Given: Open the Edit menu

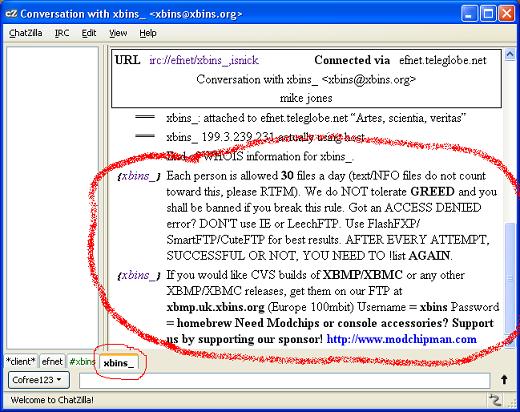Looking at the screenshot, I should click(89, 33).
